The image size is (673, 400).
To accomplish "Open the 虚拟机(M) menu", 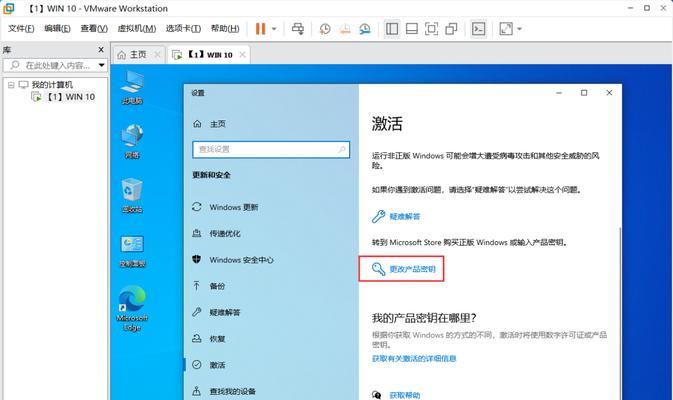I will 136,28.
